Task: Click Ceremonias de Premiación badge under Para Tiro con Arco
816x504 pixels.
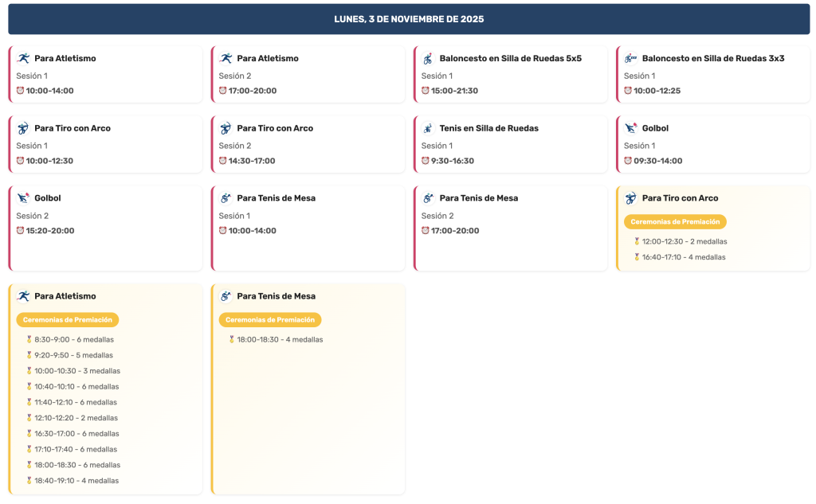Action: (x=675, y=222)
